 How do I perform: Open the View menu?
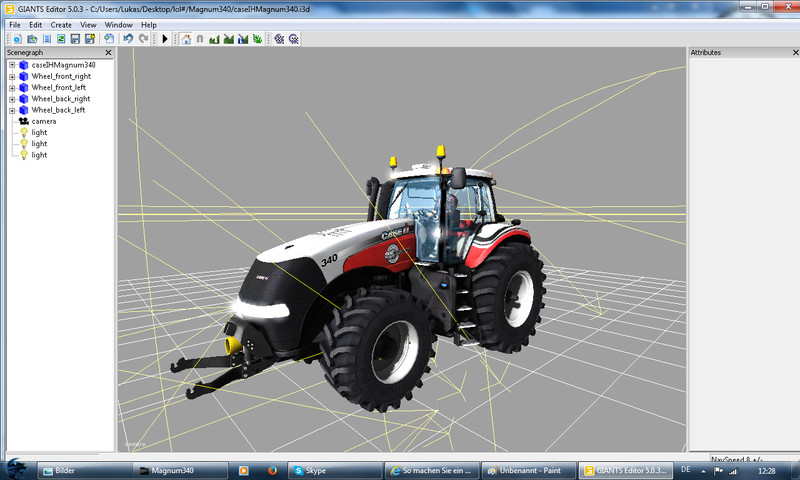tap(88, 24)
